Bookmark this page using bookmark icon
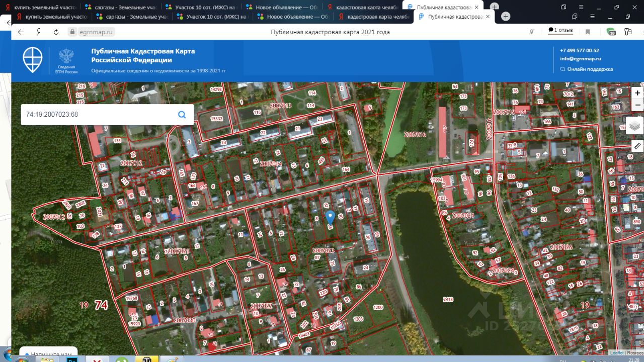 click(587, 32)
